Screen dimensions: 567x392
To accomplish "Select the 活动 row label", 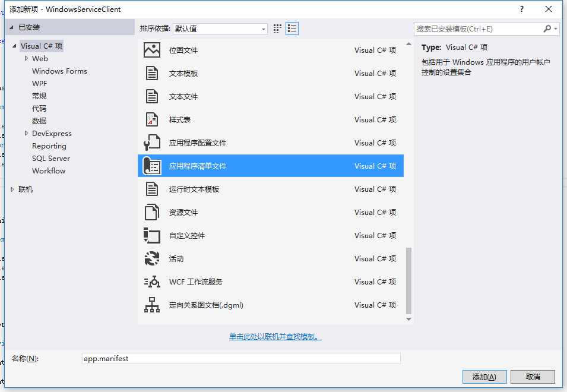I will 176,258.
